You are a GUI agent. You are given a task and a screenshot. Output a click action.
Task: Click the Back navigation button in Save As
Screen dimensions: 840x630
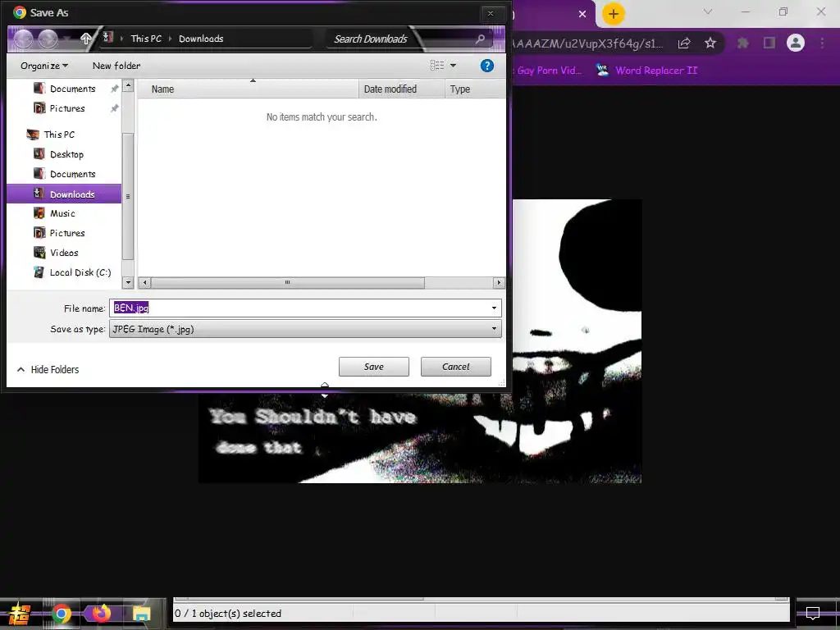click(24, 39)
